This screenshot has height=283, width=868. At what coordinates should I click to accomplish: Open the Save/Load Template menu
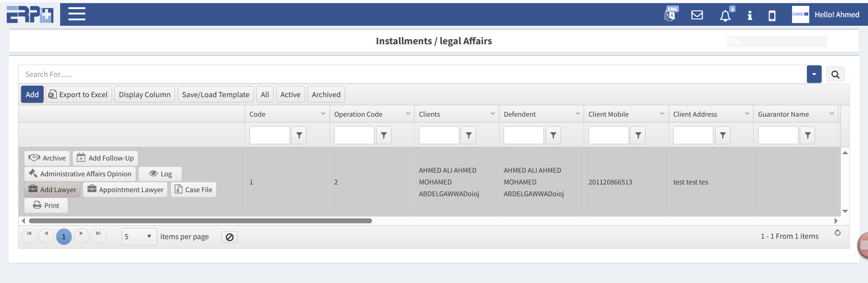(216, 94)
